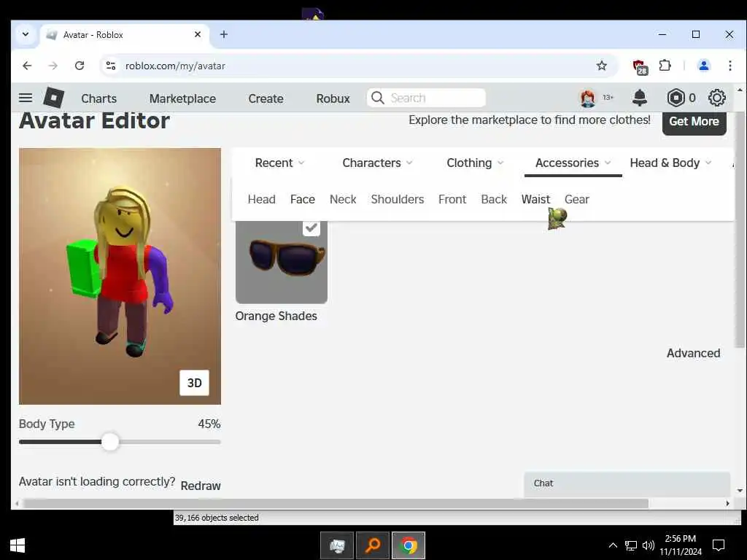Screen dimensions: 747x560
Task: Uncheck the Orange Shades equipped checkmark
Action: [x=311, y=228]
